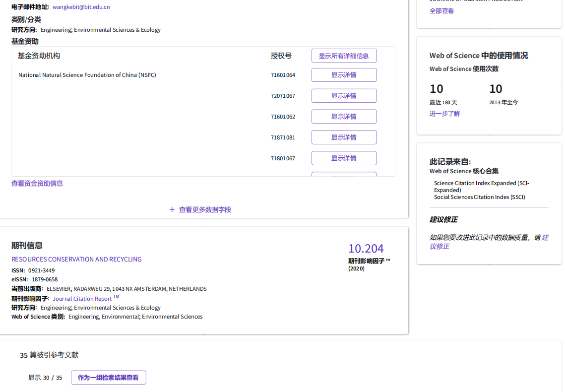Image resolution: width=565 pixels, height=392 pixels.
Task: Show details for grant 71801067
Action: click(x=344, y=158)
